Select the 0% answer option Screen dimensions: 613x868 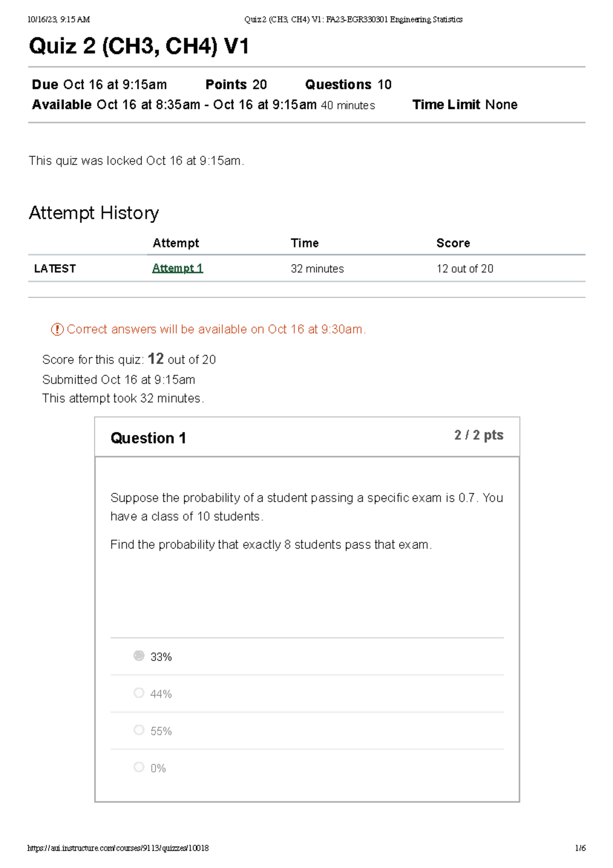(158, 767)
